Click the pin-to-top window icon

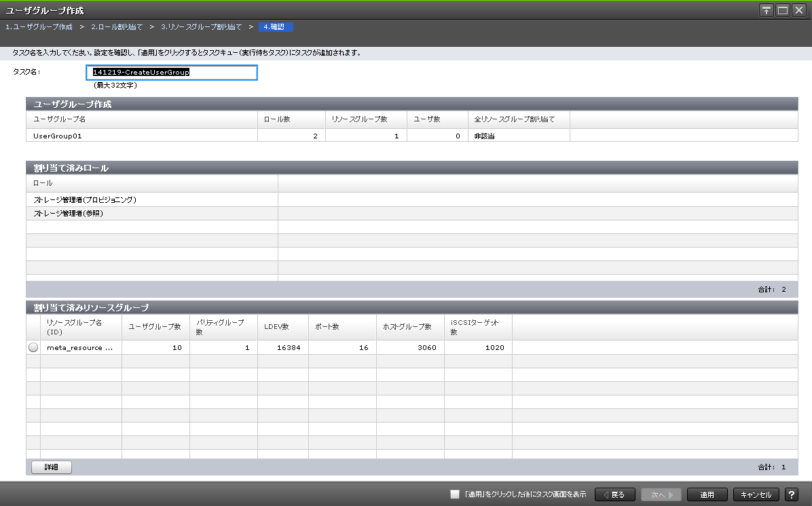click(767, 10)
